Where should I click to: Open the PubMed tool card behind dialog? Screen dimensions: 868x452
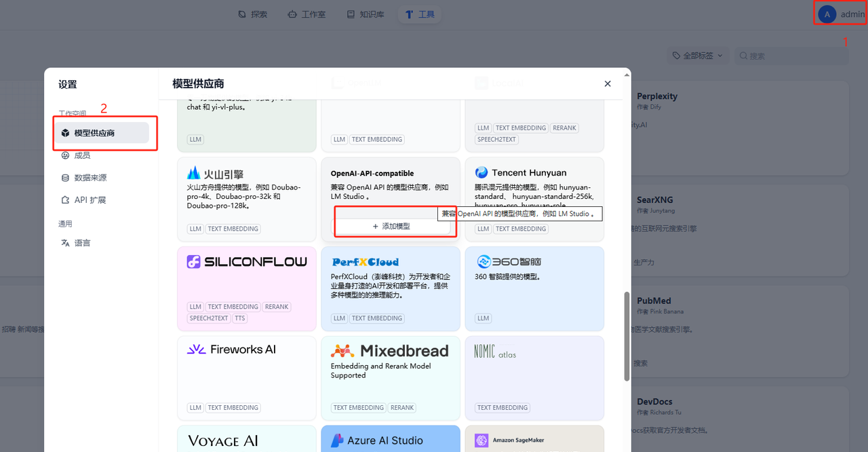point(739,331)
